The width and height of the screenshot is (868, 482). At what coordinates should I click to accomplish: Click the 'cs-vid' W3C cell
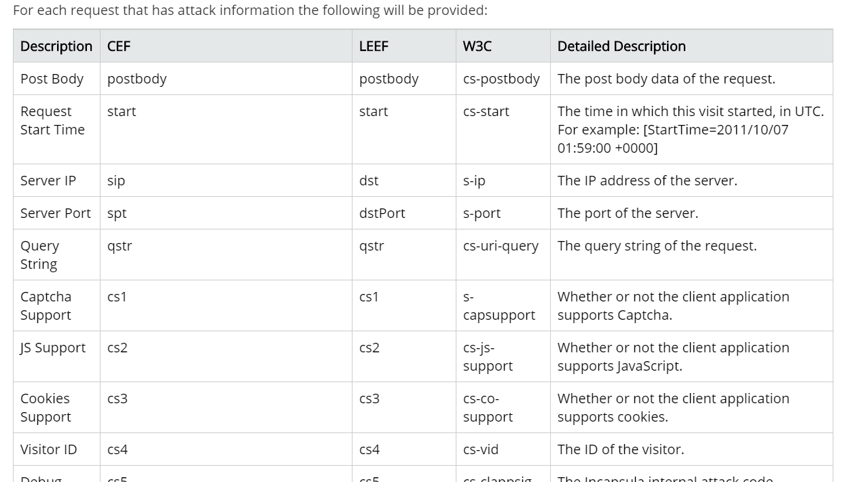[481, 449]
